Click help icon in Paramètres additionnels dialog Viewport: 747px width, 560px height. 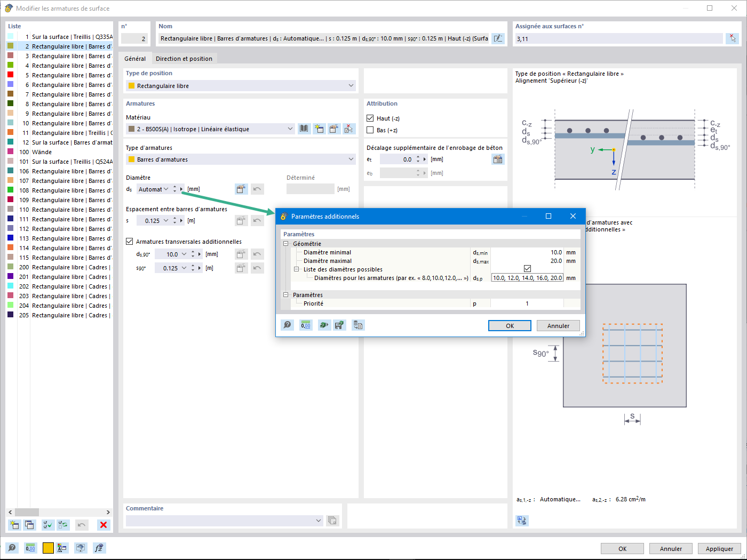(x=287, y=325)
